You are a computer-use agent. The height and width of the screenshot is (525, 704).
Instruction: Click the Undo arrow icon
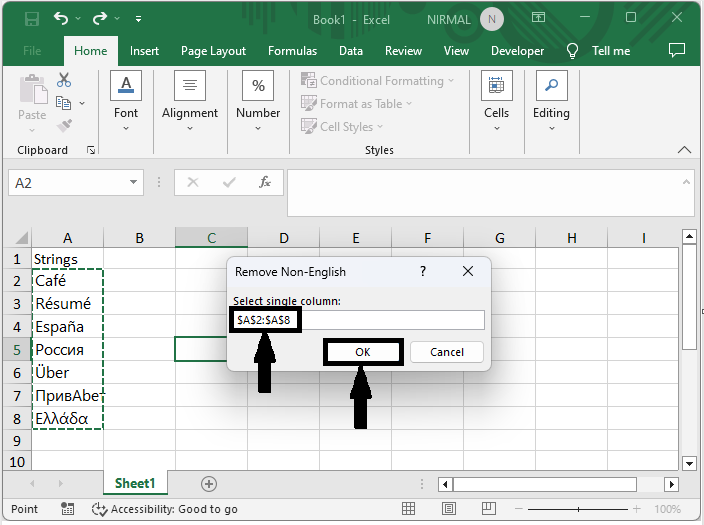[x=63, y=18]
